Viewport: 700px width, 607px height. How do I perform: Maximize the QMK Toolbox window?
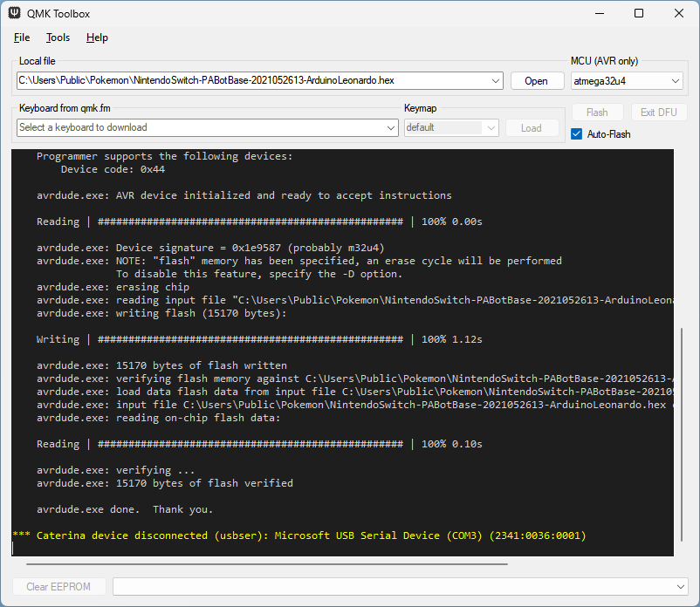[x=639, y=14]
